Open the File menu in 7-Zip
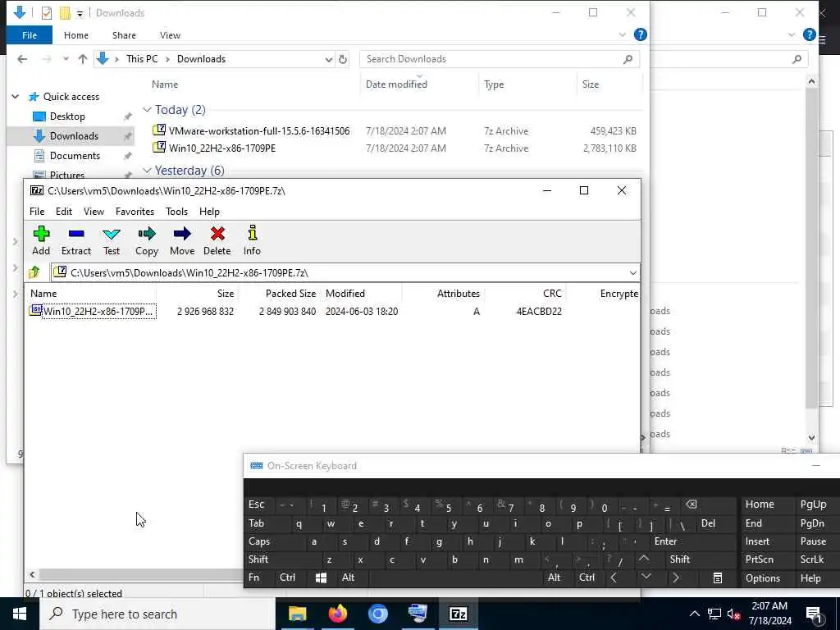 tap(37, 212)
